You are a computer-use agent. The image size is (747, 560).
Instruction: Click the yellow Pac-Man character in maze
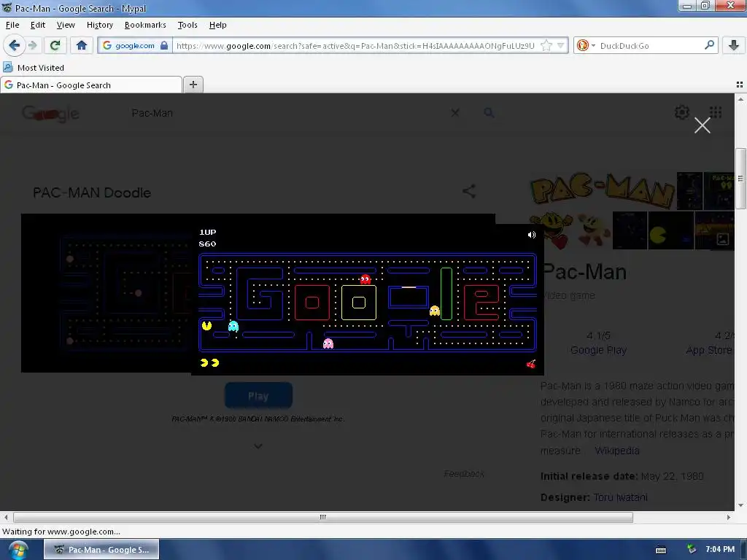tap(206, 326)
